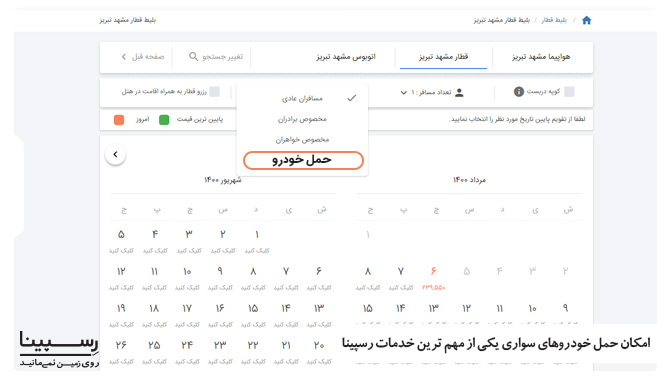The width and height of the screenshot is (670, 385).
Task: Click the checkmark beside مسافران عادی
Action: click(x=352, y=98)
